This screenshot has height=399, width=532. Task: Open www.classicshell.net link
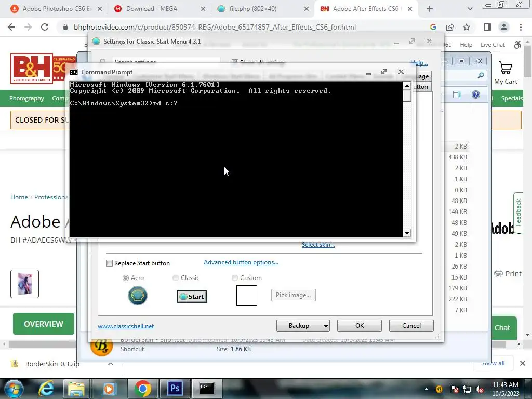click(126, 326)
